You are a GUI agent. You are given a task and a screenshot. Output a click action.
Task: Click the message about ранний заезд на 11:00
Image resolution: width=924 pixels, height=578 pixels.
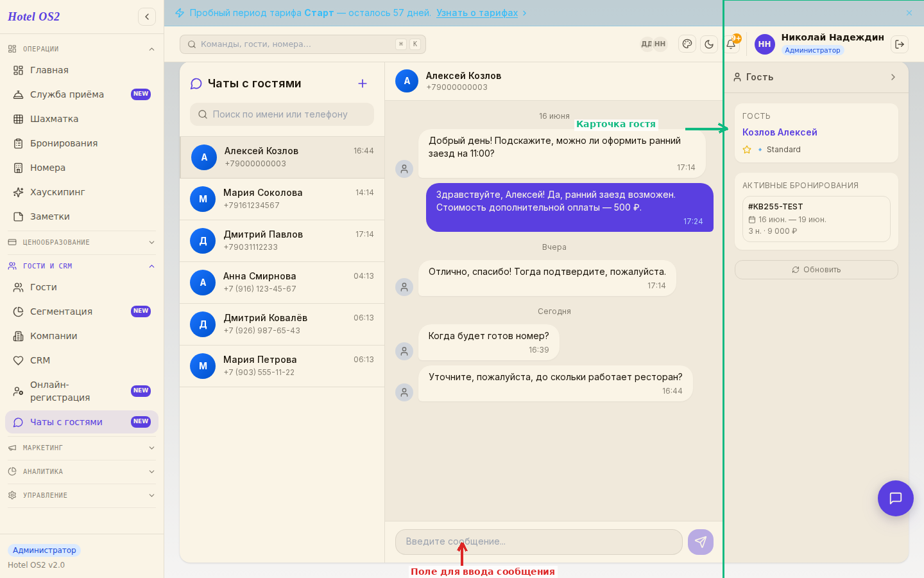(562, 154)
